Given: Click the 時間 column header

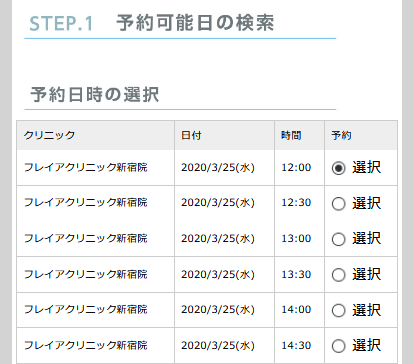Looking at the screenshot, I should tap(291, 135).
